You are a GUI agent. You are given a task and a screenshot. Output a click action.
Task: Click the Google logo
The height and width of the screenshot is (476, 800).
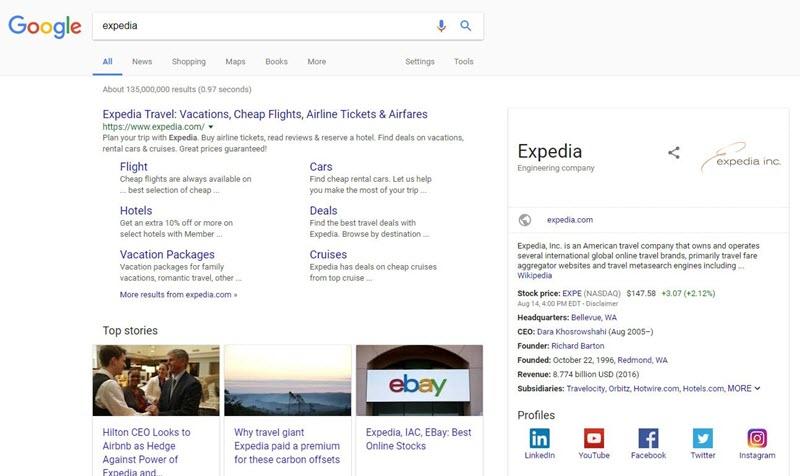45,27
